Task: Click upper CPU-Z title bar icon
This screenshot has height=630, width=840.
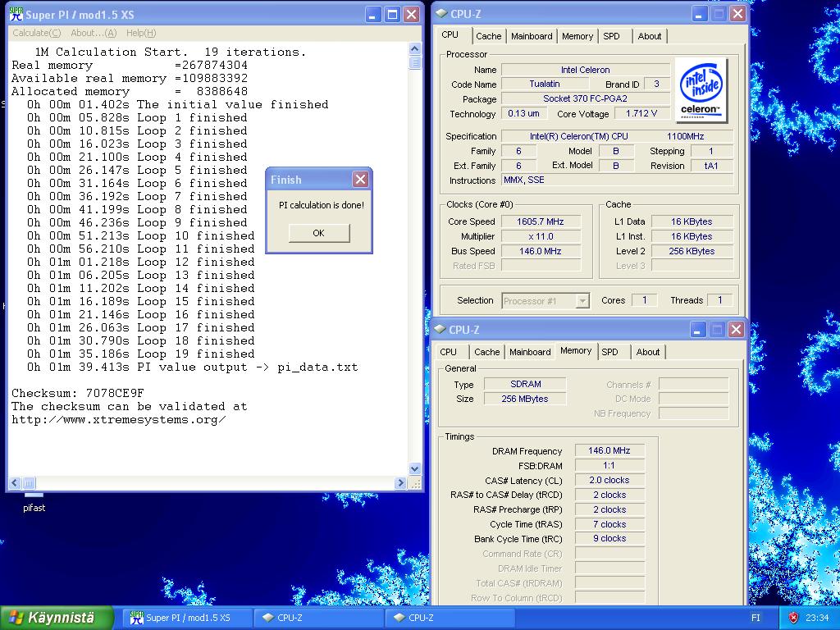Action: (x=441, y=13)
